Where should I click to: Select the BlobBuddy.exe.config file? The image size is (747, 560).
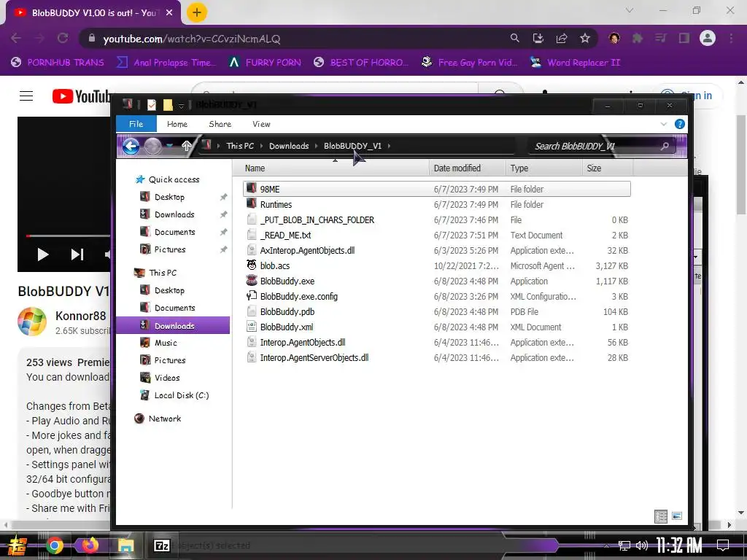(x=298, y=296)
